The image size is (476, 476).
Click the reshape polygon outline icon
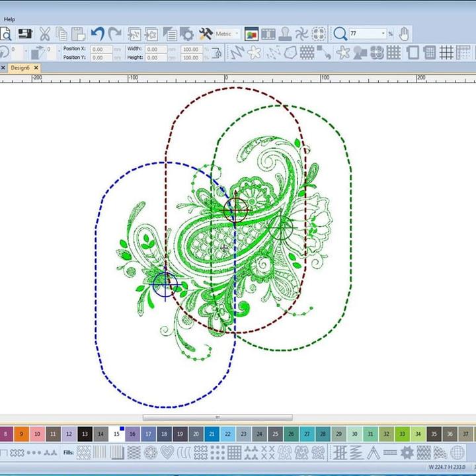(x=290, y=52)
